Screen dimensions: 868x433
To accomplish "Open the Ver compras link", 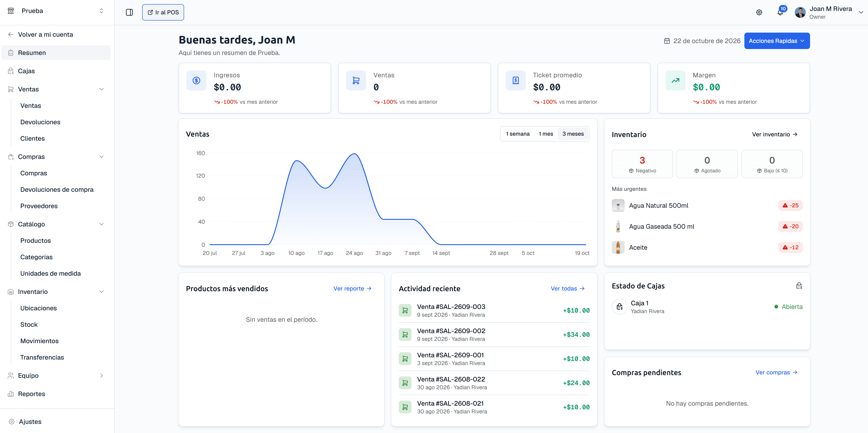I will [x=776, y=372].
